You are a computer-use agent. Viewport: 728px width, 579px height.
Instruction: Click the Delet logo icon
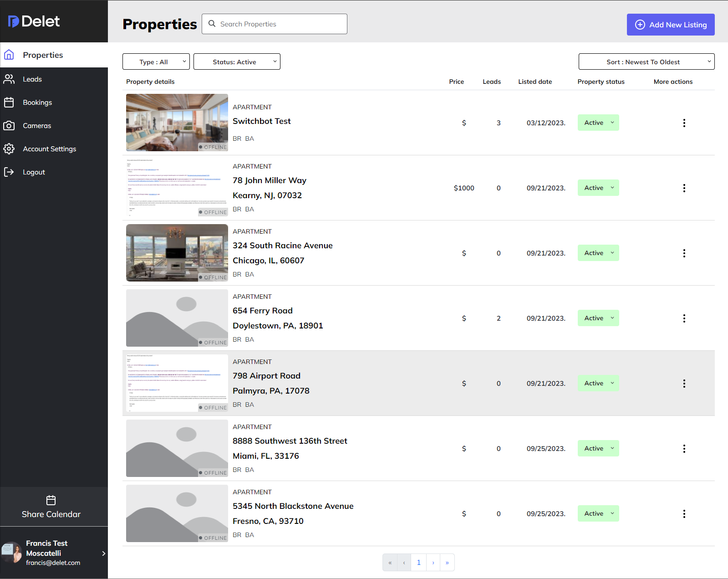pos(14,21)
